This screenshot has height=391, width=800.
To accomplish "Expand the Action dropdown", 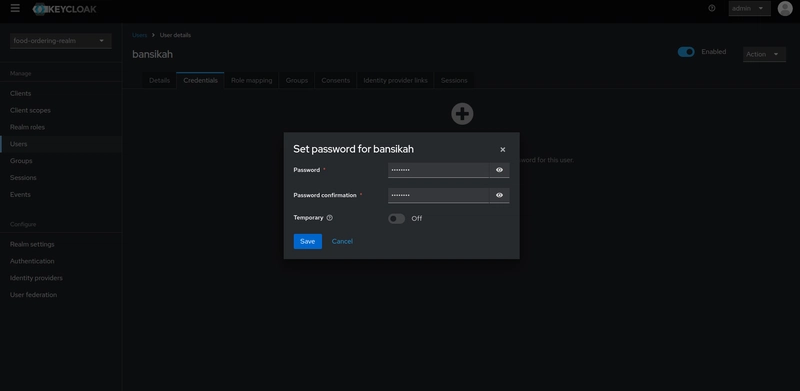I will (x=764, y=54).
